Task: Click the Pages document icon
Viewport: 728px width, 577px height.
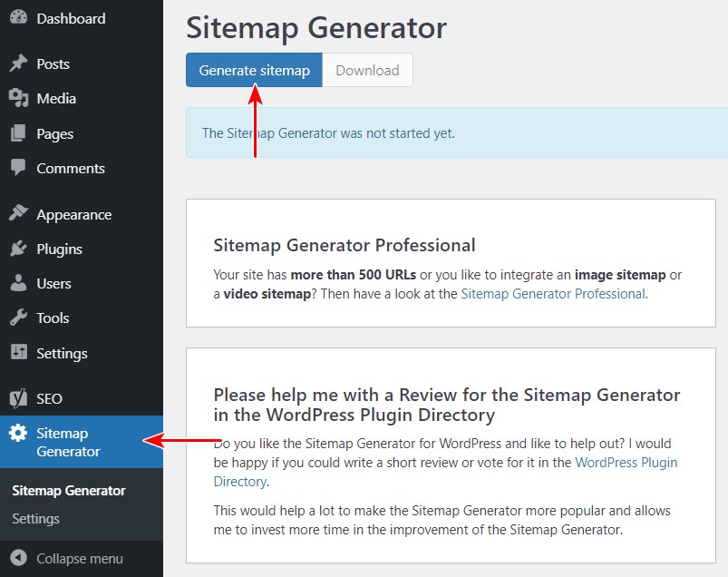Action: (x=18, y=133)
